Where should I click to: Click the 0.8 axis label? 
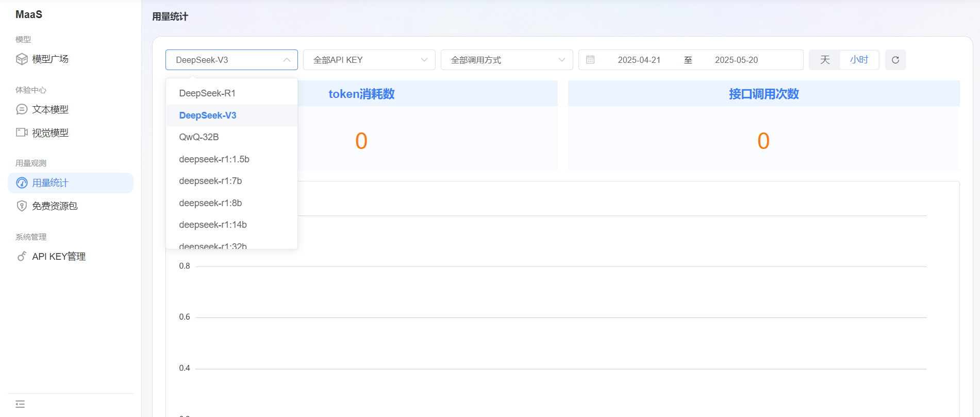pos(185,266)
